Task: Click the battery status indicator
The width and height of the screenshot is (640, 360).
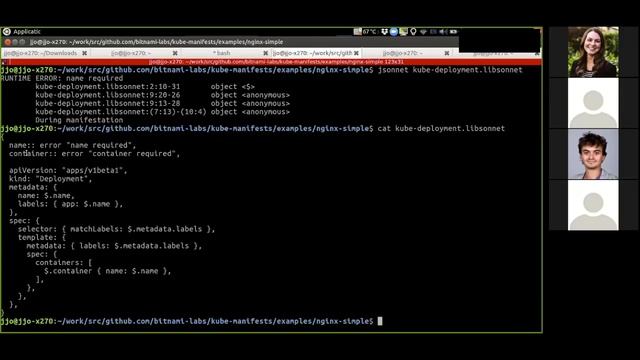Action: [x=453, y=32]
